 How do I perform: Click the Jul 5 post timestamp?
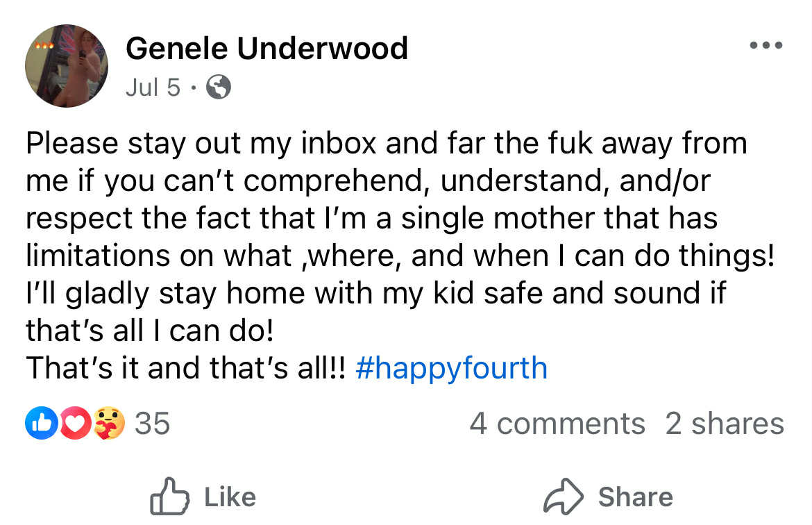tap(153, 87)
